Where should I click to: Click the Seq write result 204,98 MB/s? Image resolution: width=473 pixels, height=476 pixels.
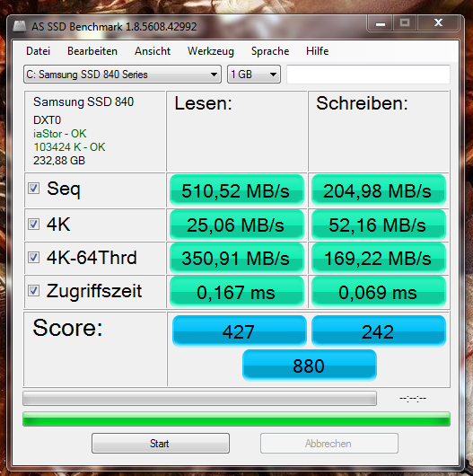379,190
